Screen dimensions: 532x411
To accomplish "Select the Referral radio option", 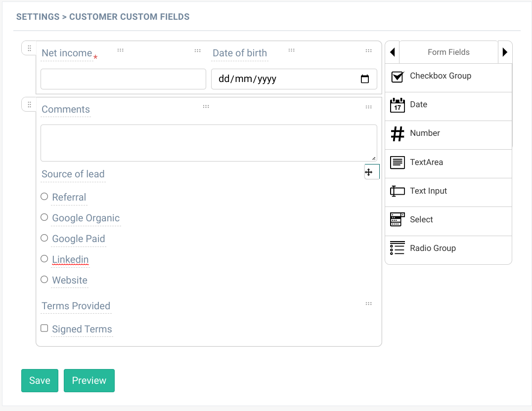I will [44, 196].
